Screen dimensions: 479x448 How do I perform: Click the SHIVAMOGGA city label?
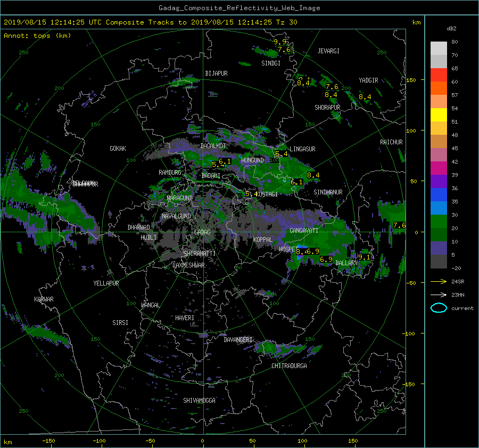199,401
